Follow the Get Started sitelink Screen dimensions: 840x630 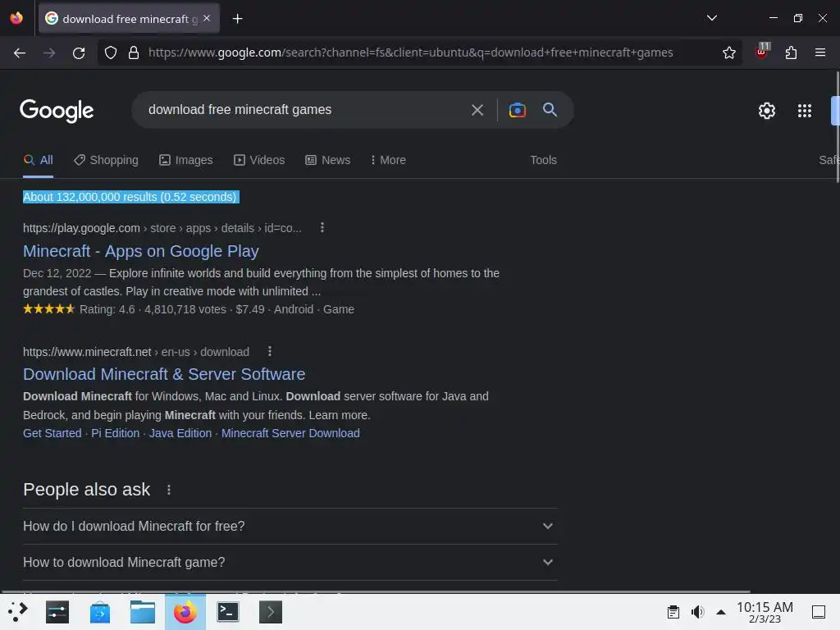click(x=52, y=433)
